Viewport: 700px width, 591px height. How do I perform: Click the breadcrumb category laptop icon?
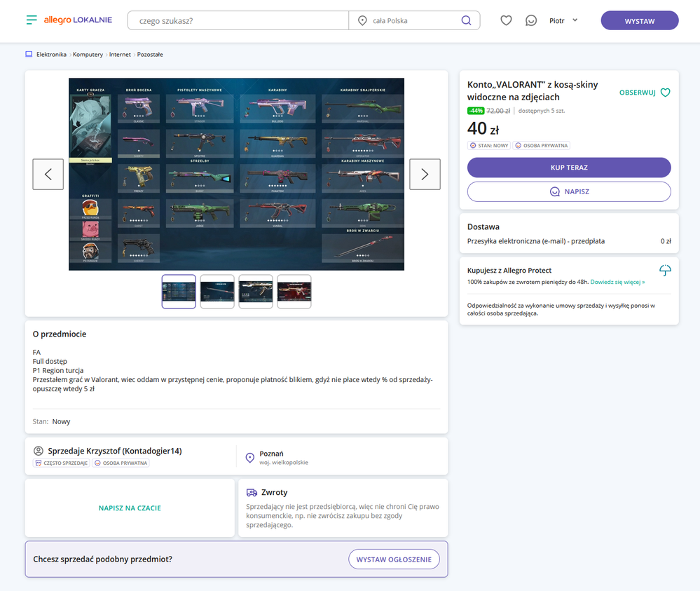29,55
